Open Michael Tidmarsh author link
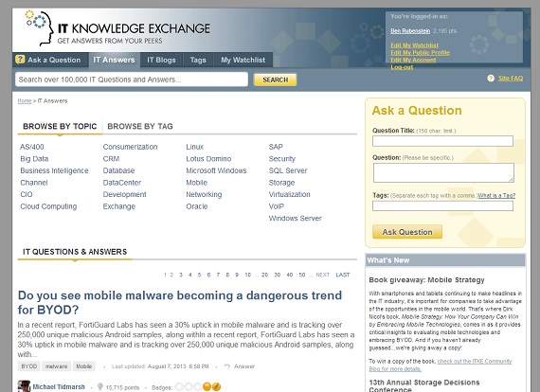 click(59, 387)
